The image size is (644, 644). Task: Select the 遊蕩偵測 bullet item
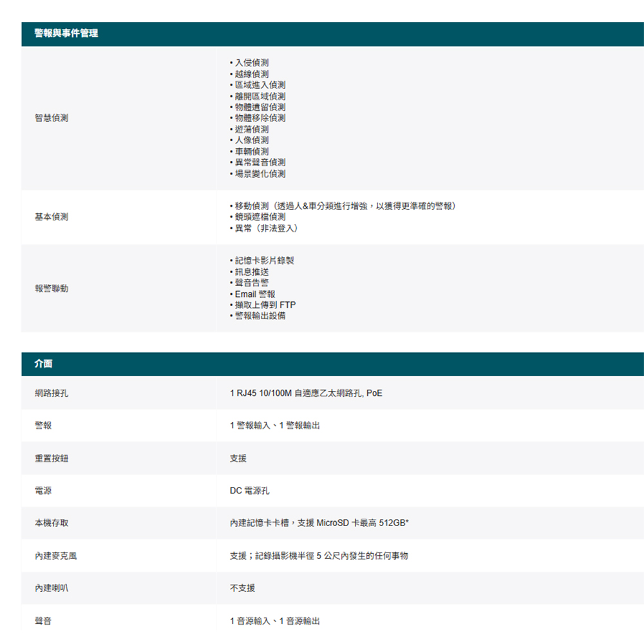(251, 129)
